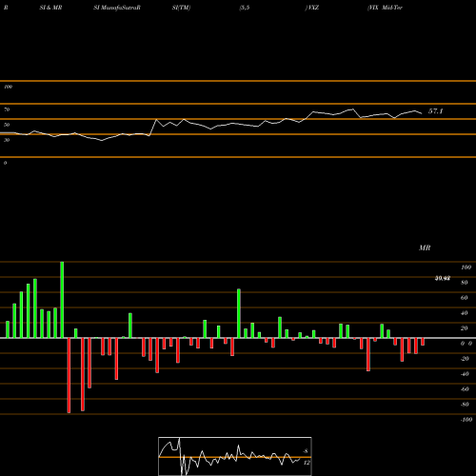Click the MR axis label -40
The image size is (476, 476).
(465, 374)
